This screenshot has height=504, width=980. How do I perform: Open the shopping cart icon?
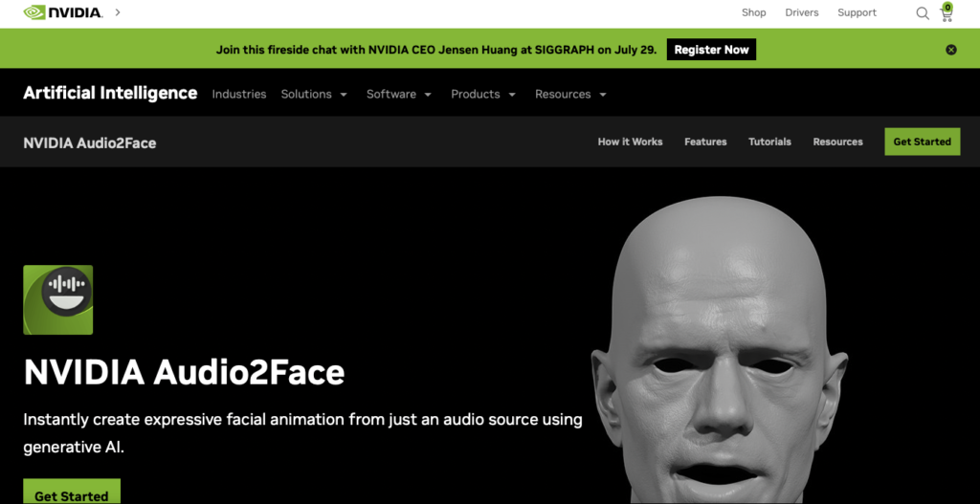[x=947, y=12]
